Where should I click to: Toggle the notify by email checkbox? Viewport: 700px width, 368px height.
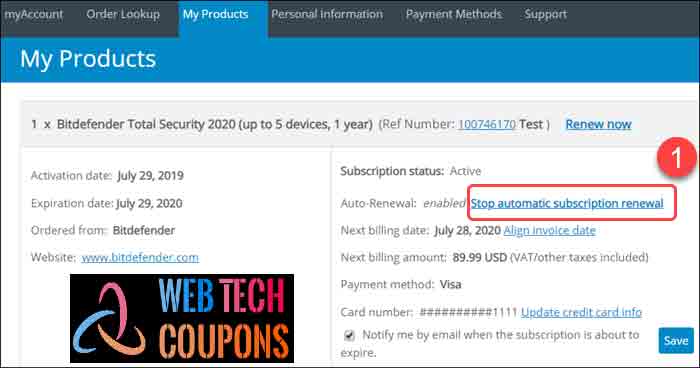click(x=349, y=335)
